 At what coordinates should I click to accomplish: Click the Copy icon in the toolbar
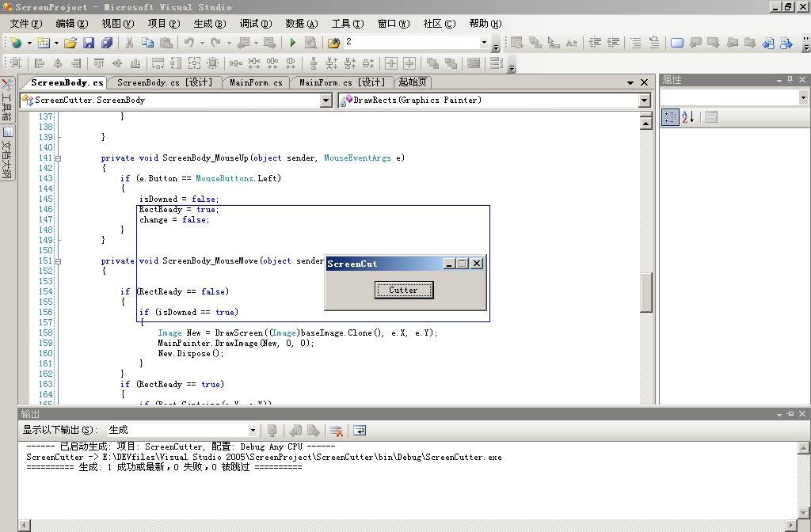147,43
